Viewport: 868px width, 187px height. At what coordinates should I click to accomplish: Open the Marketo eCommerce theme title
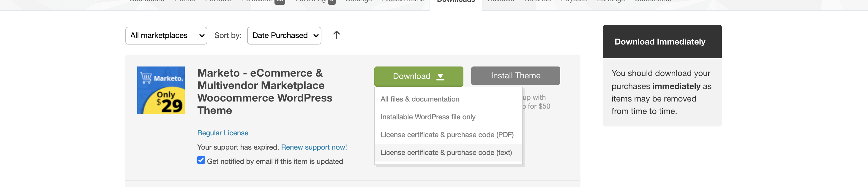[x=265, y=92]
